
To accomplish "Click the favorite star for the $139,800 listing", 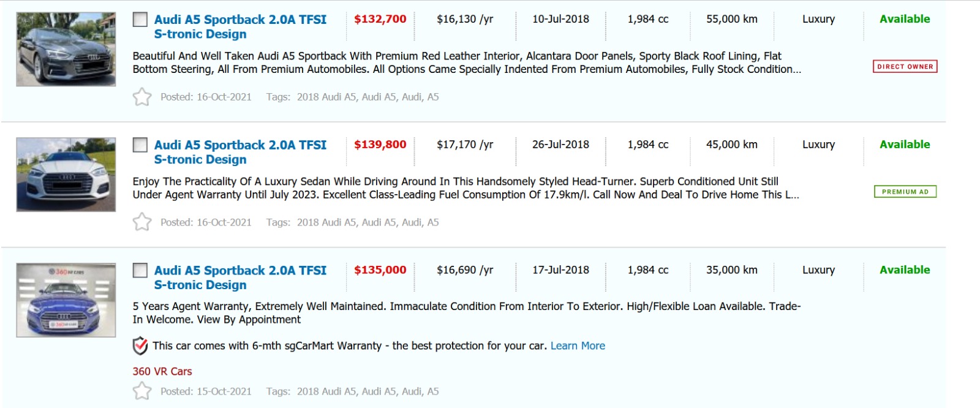I will 142,222.
